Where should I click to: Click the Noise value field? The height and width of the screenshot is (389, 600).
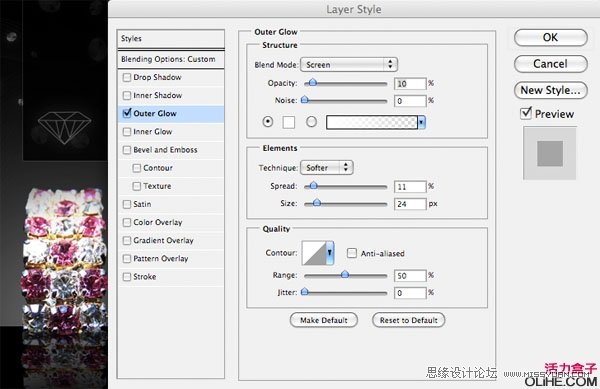[410, 101]
